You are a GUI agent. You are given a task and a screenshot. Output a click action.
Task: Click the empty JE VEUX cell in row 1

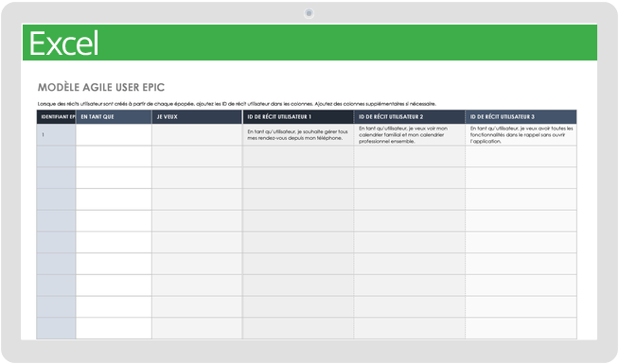(x=197, y=135)
